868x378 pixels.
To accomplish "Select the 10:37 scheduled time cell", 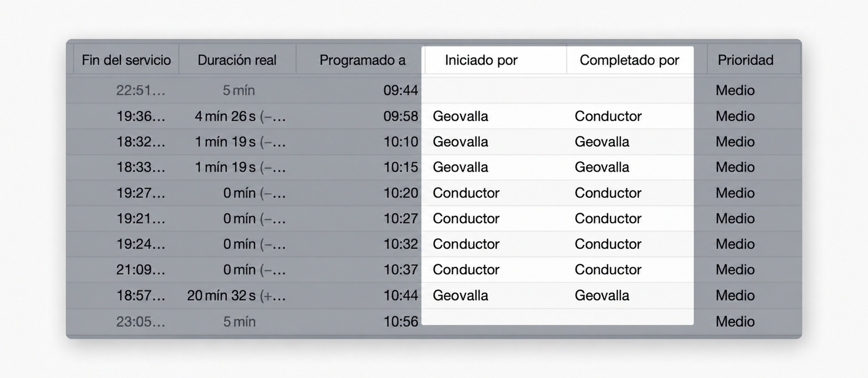I will 401,269.
